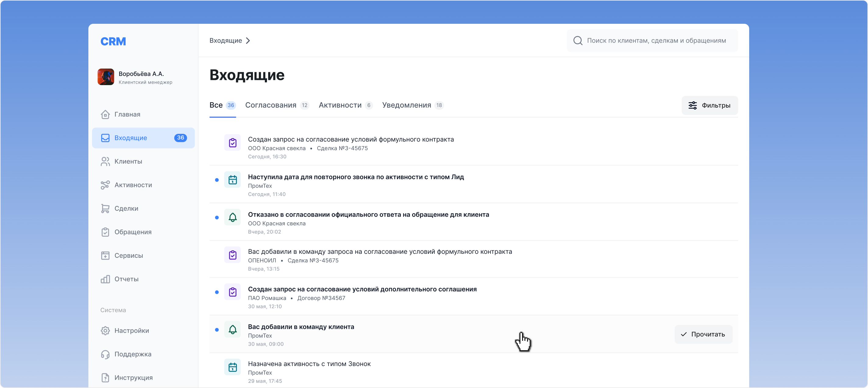Switch to the Согласования tab
The image size is (868, 388).
tap(277, 105)
